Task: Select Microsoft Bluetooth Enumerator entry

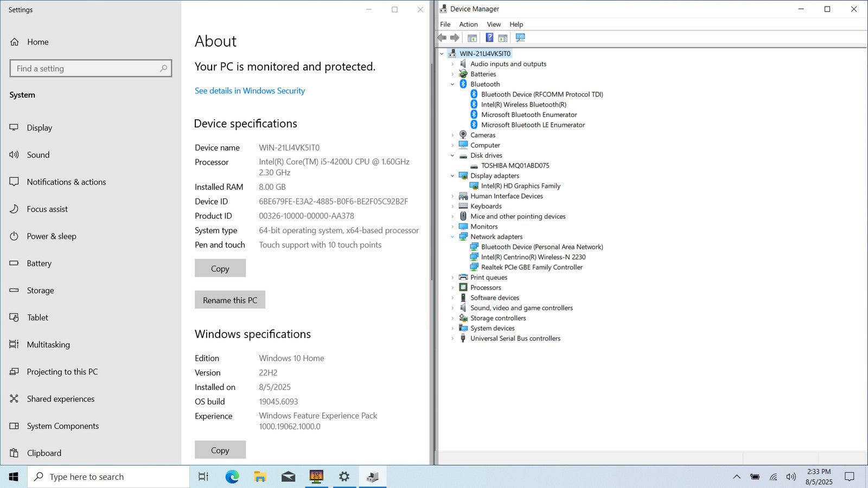Action: [x=529, y=114]
